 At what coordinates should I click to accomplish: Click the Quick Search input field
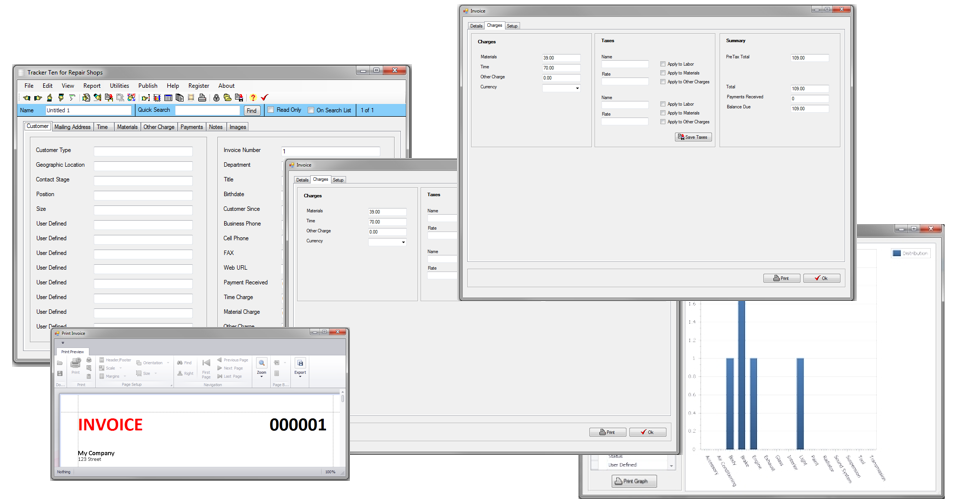pyautogui.click(x=208, y=110)
